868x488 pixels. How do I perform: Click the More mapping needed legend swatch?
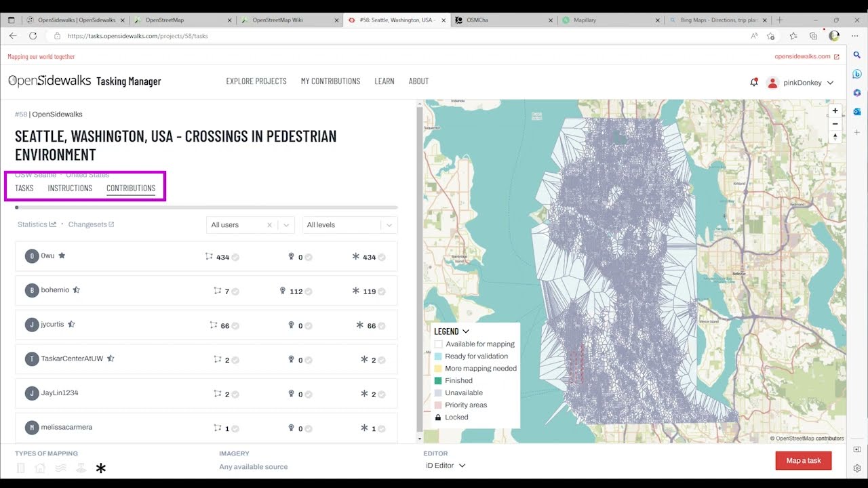point(438,369)
